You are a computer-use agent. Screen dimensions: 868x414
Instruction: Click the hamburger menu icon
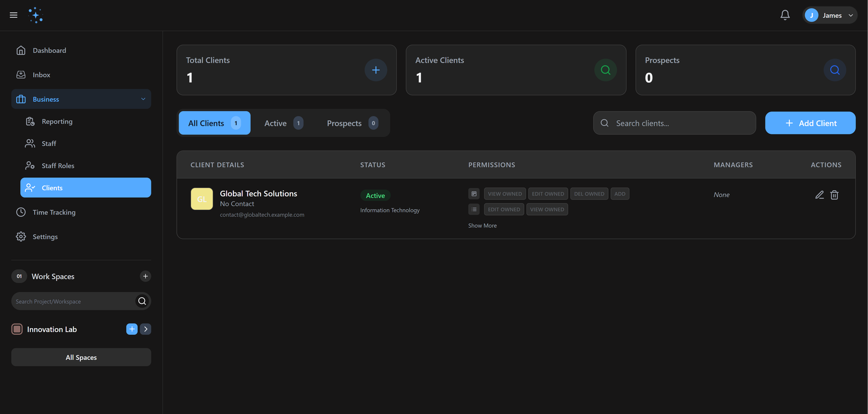click(14, 15)
